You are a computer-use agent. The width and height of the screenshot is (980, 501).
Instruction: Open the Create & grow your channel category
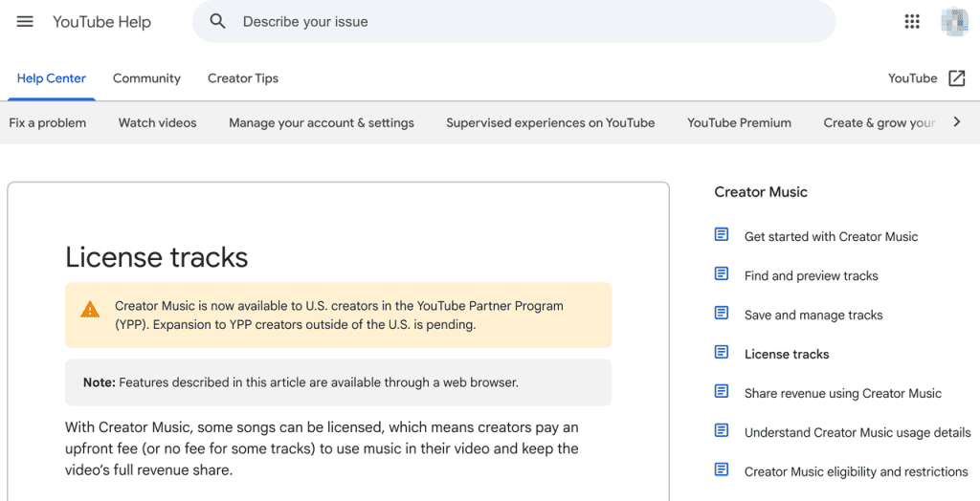pos(880,122)
